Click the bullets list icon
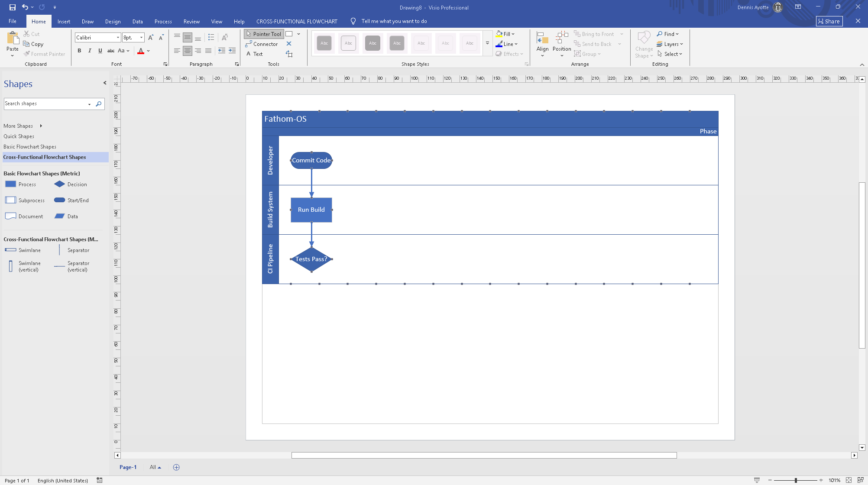 (x=211, y=38)
